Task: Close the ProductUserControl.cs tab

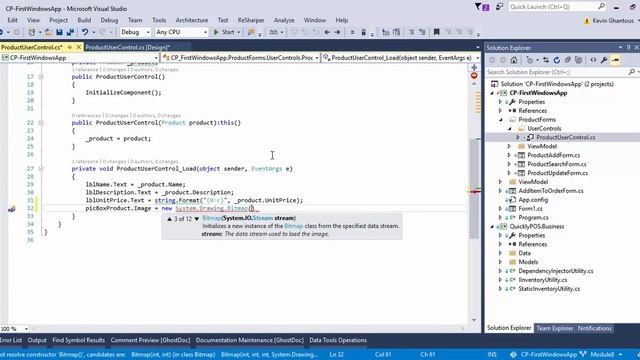Action: coord(79,47)
